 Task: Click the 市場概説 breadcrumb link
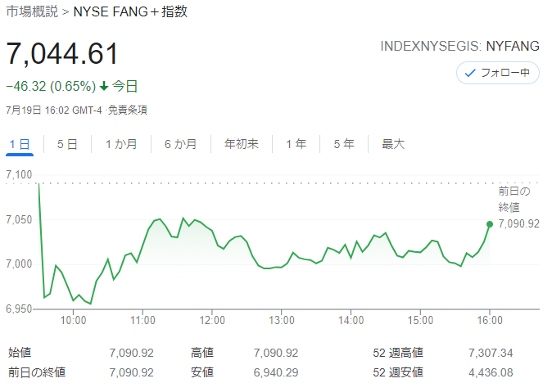tap(32, 11)
